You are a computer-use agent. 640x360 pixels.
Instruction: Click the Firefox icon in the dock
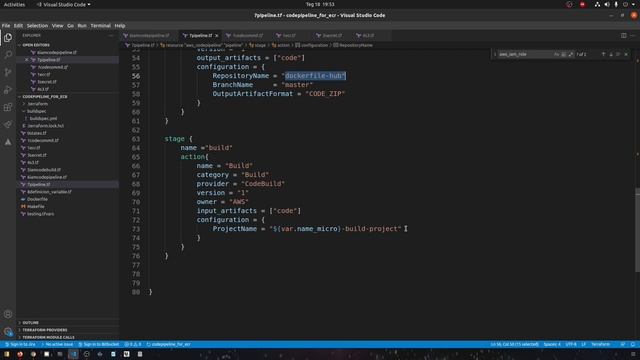click(x=20, y=354)
